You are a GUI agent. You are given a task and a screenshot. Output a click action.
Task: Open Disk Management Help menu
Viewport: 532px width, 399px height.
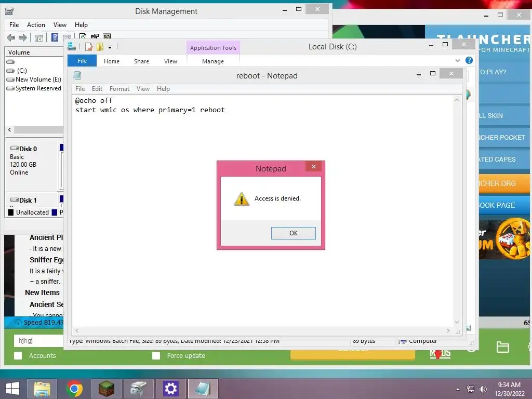coord(81,25)
